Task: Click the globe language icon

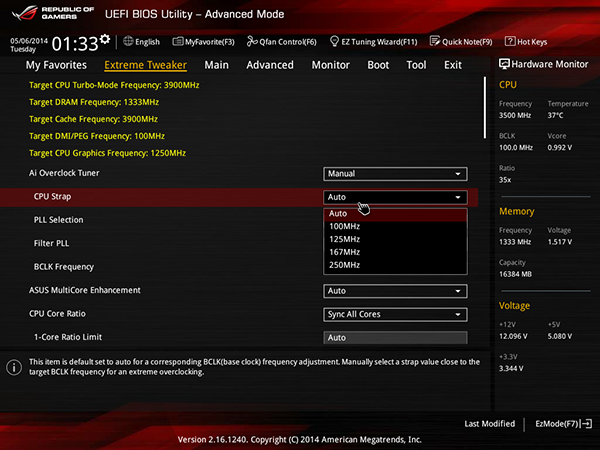Action: [128, 41]
